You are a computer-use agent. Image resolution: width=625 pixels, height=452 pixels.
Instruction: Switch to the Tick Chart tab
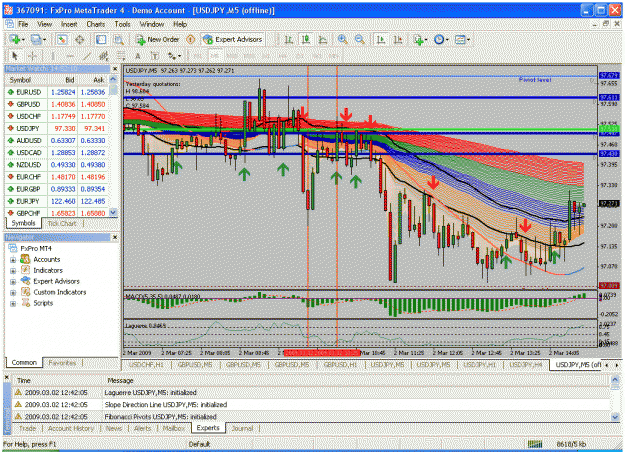[x=62, y=224]
